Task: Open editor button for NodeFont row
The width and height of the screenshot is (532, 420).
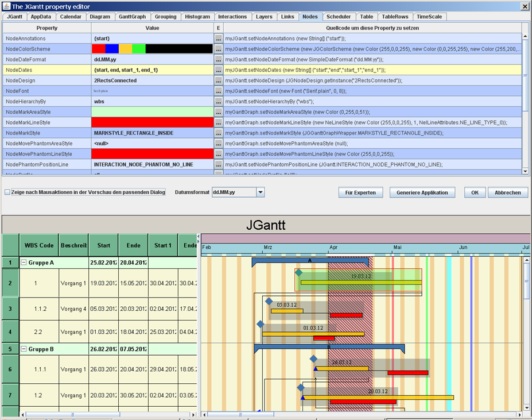Action: click(219, 91)
